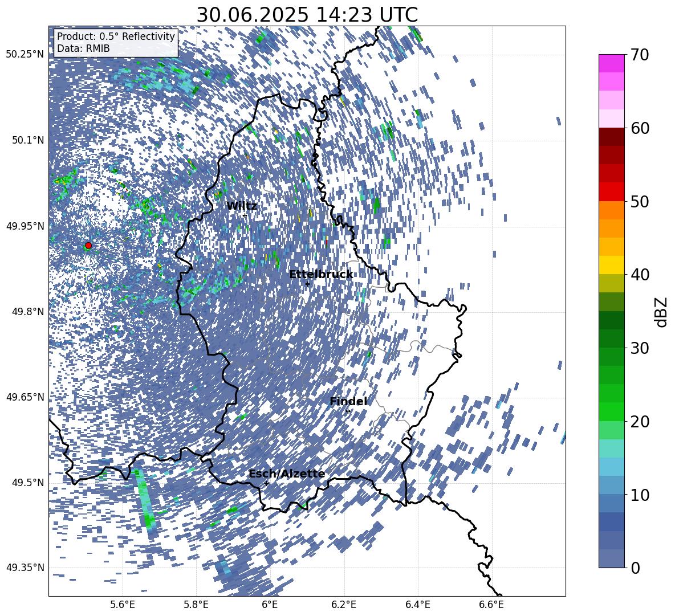This screenshot has width=675, height=616.
Task: Click the title 30.06.2025 14:23 UTC
Action: coord(307,15)
